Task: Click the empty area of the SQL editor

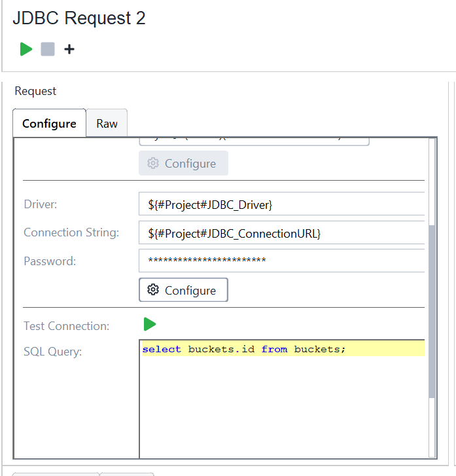Action: [x=281, y=406]
